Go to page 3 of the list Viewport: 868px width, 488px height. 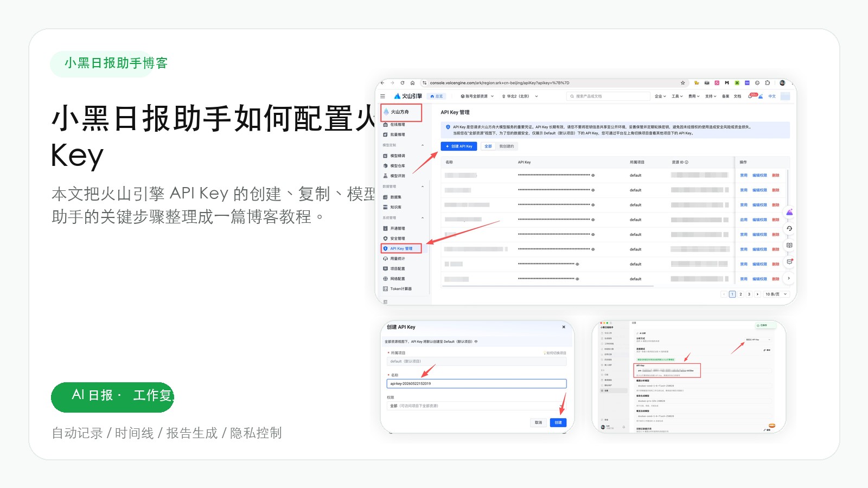pos(749,294)
